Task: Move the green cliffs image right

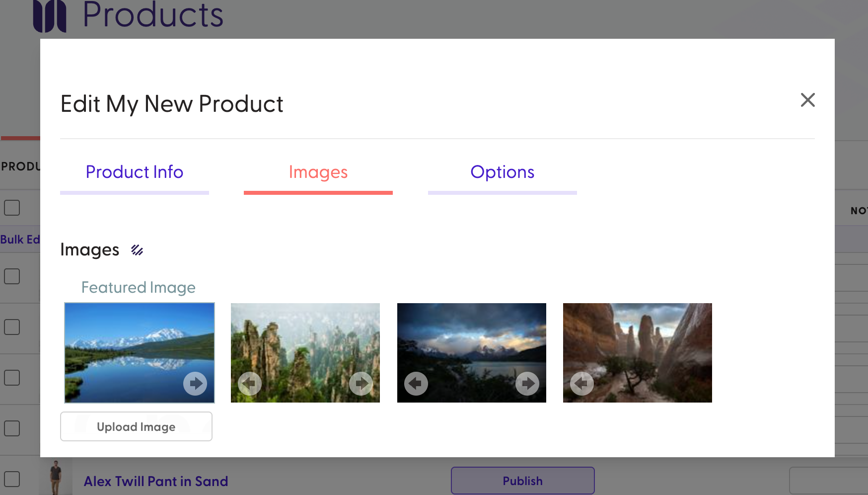Action: [361, 384]
